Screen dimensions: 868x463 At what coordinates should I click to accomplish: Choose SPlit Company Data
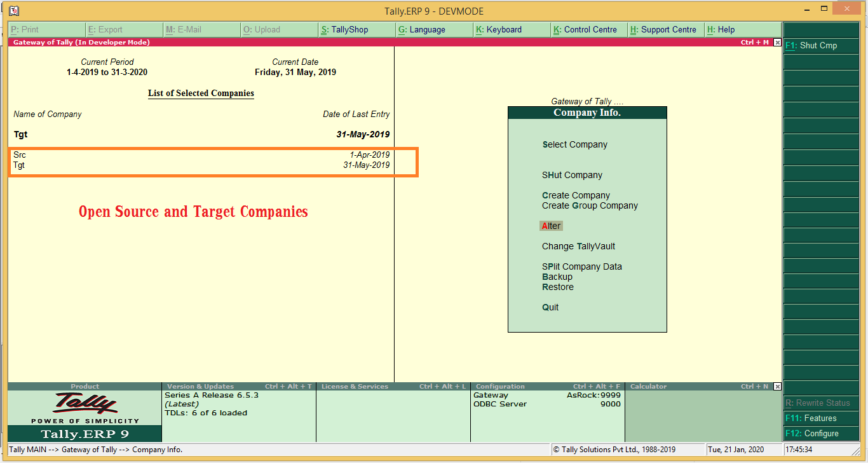(581, 266)
